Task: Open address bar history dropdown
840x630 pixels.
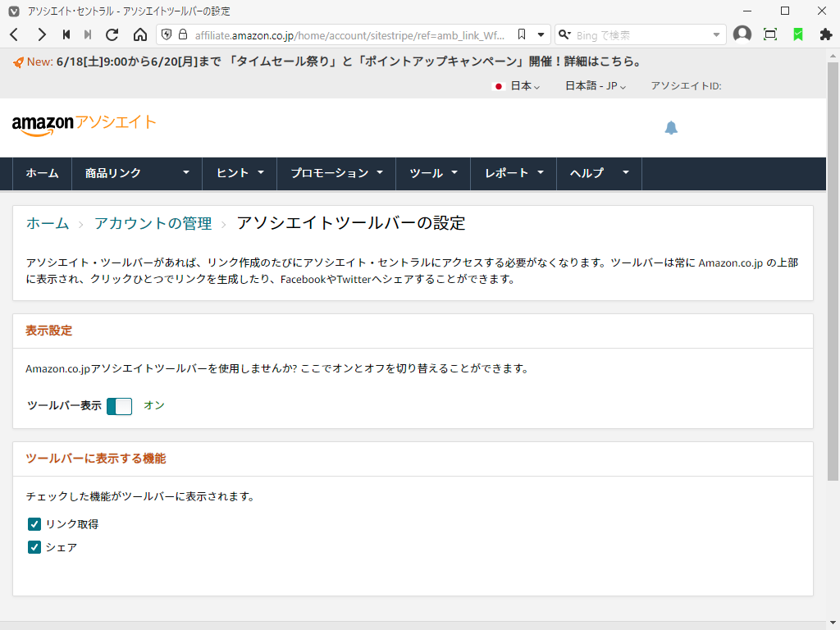Action: click(x=541, y=34)
